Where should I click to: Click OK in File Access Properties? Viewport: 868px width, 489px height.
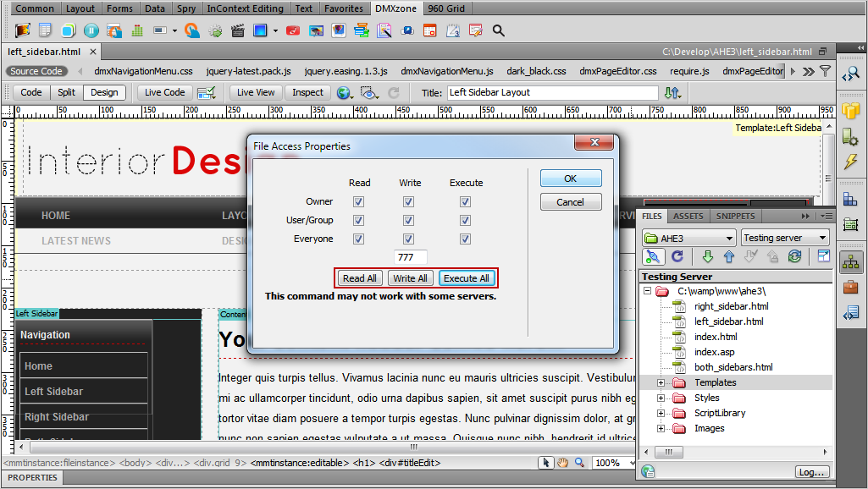coord(571,179)
